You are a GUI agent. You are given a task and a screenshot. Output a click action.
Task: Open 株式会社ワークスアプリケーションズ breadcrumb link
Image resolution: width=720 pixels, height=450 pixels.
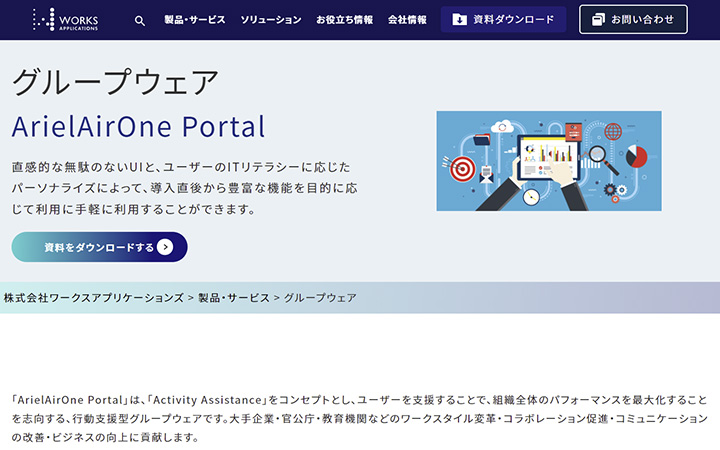tap(94, 298)
